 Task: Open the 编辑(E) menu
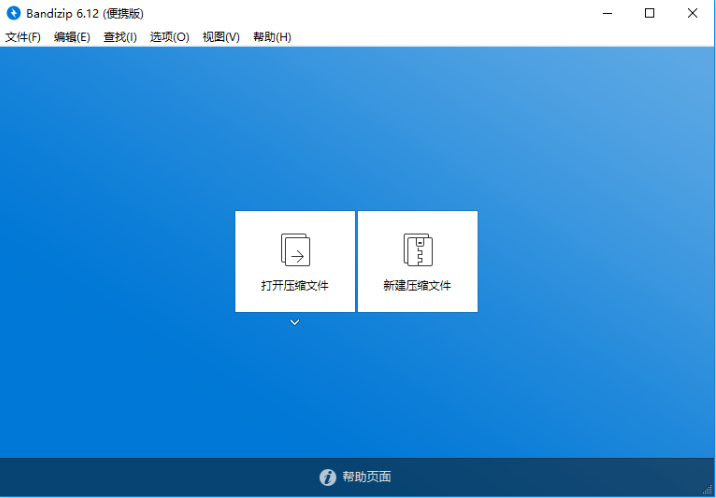[72, 37]
